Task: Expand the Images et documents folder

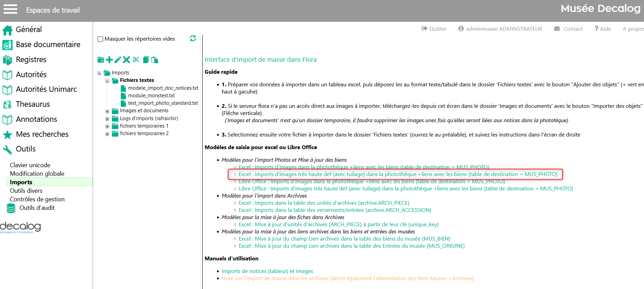Action: tap(107, 111)
